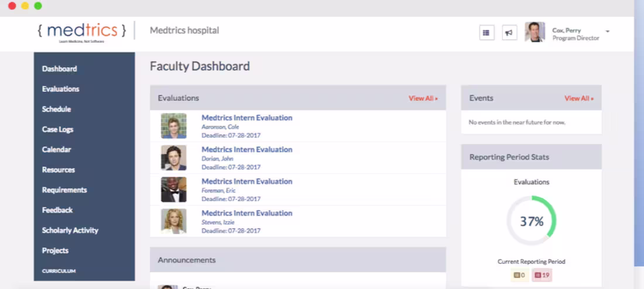The width and height of the screenshot is (644, 289).
Task: Click the Medtrics hospital name text
Action: 184,30
